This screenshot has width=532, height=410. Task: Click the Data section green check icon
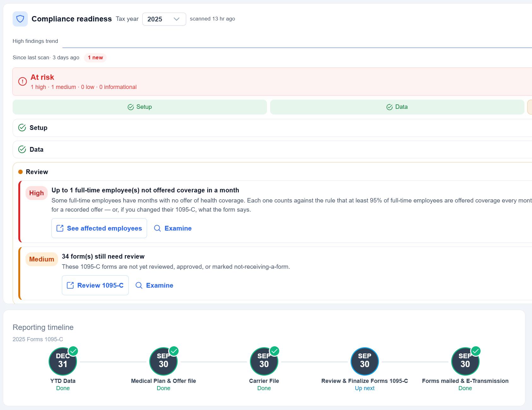click(22, 149)
